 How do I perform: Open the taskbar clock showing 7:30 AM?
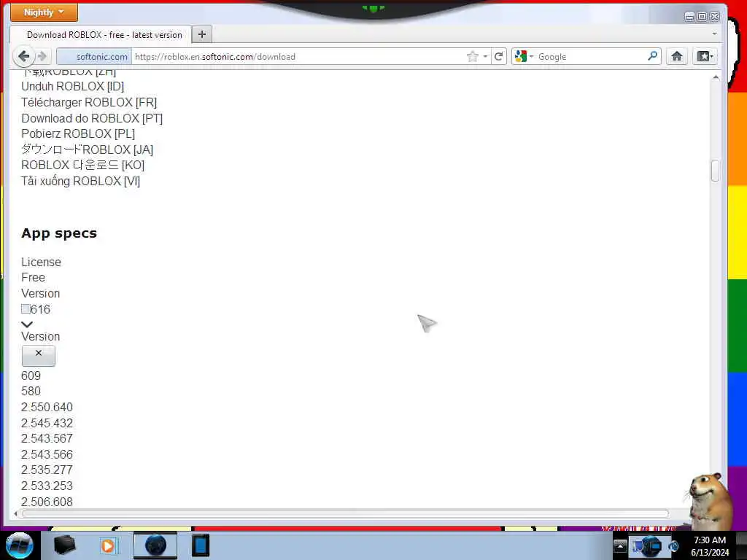tap(710, 545)
